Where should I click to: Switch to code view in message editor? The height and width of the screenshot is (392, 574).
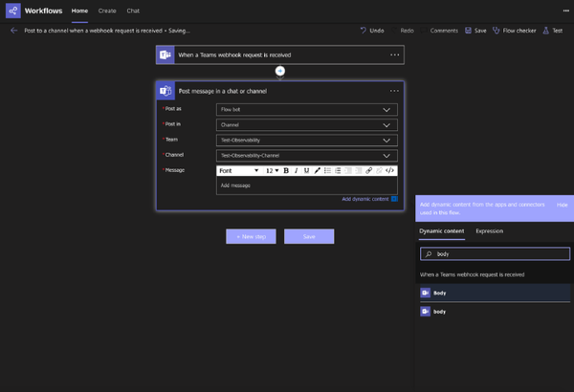pos(389,170)
